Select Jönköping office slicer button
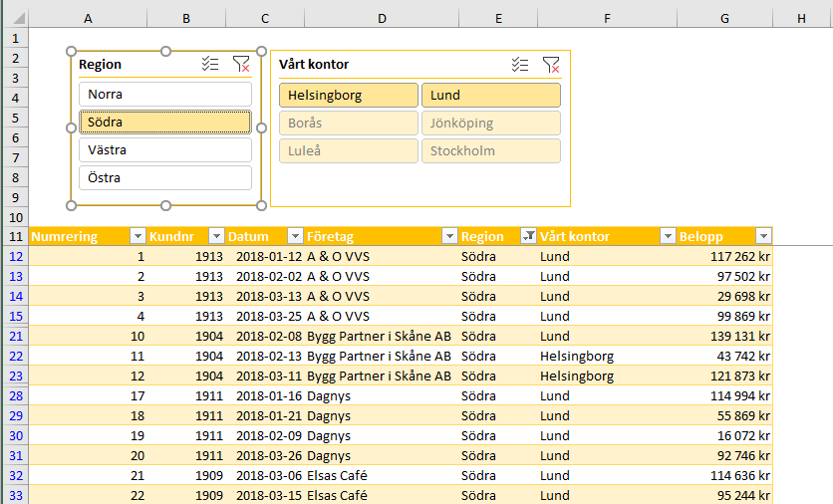This screenshot has width=833, height=504. pyautogui.click(x=491, y=123)
